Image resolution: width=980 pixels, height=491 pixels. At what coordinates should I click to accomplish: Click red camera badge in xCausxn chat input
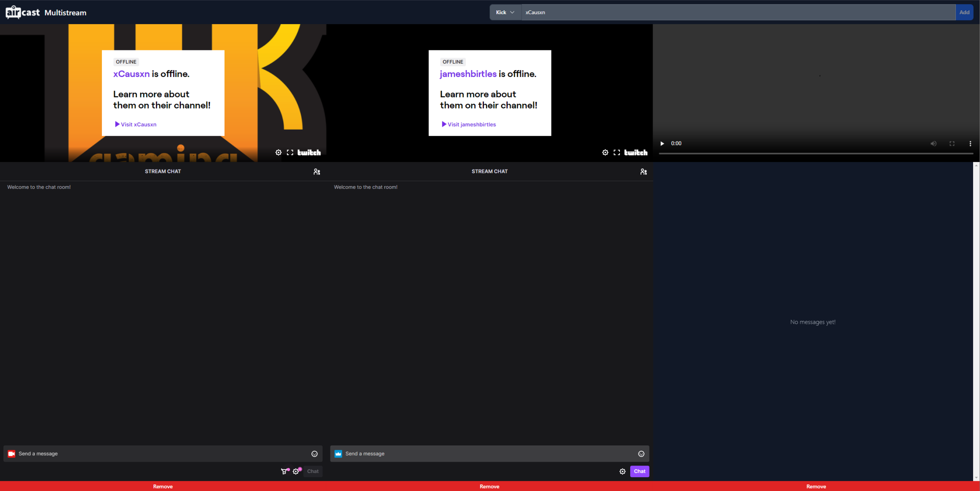[x=12, y=454]
